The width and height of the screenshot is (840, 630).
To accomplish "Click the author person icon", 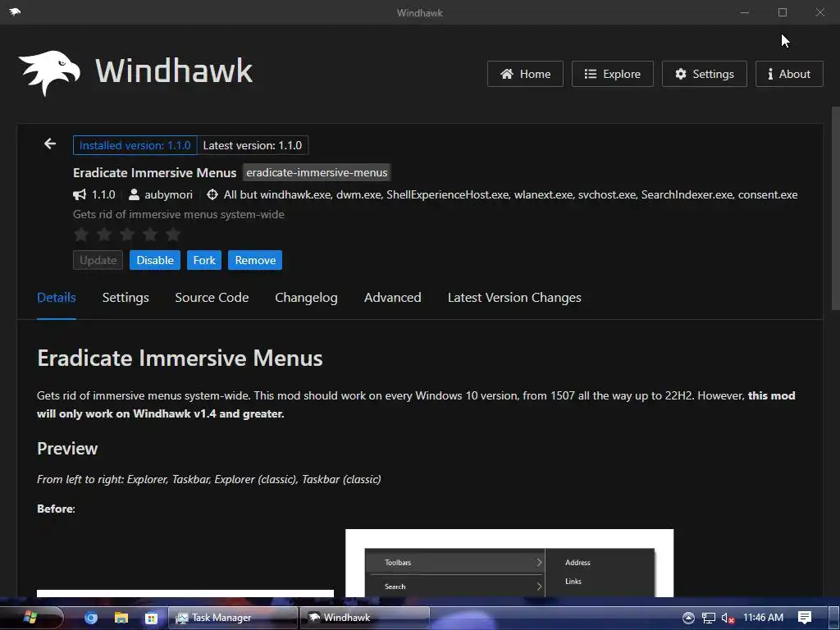I will [x=134, y=194].
